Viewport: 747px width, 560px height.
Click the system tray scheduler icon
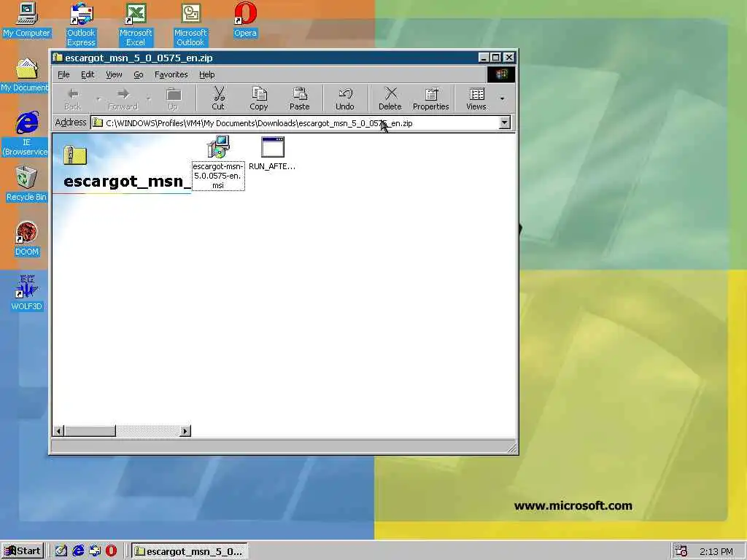point(681,551)
